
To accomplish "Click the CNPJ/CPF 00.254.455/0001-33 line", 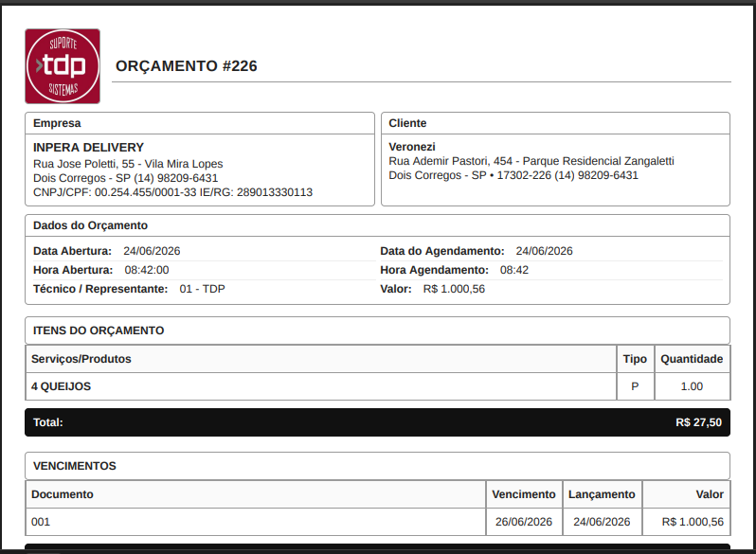I will 172,192.
